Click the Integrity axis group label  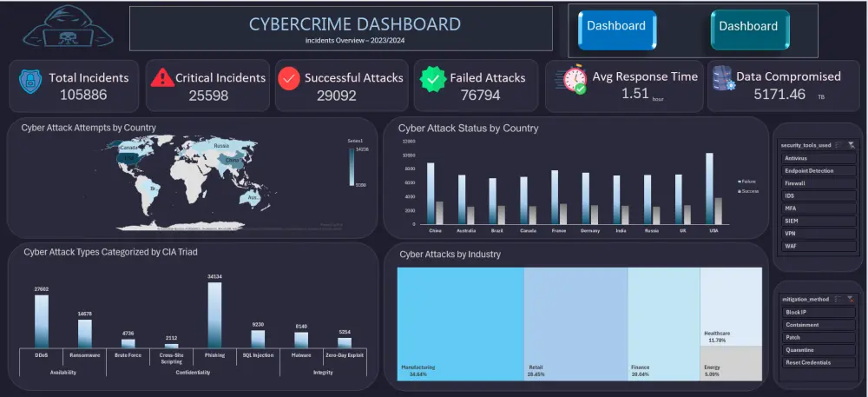(323, 373)
